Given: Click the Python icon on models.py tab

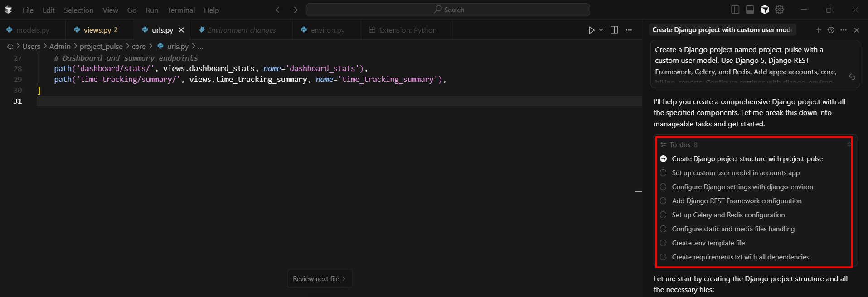Looking at the screenshot, I should [x=9, y=30].
